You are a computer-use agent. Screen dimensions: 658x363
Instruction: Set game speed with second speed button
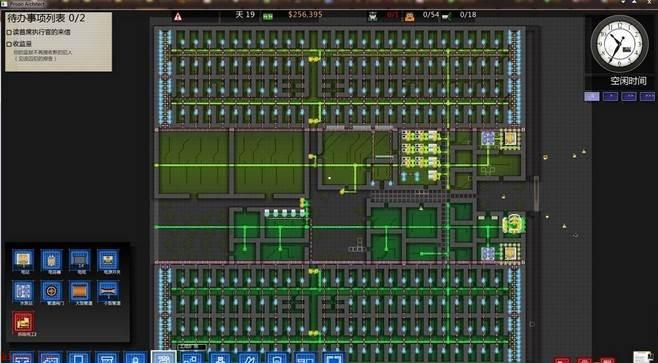610,97
